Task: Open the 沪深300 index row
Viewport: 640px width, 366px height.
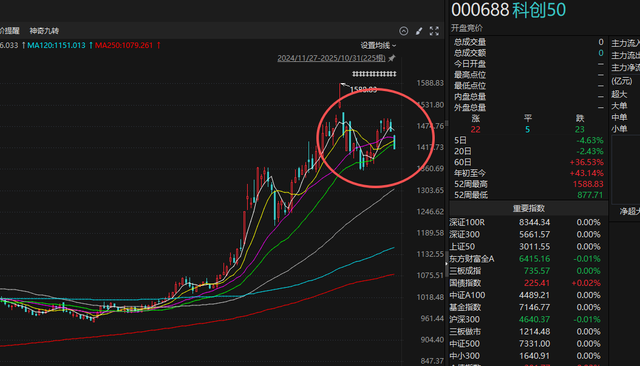Action: pos(528,319)
